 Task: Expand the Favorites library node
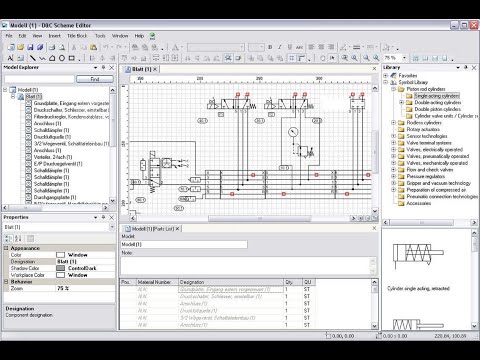(386, 76)
